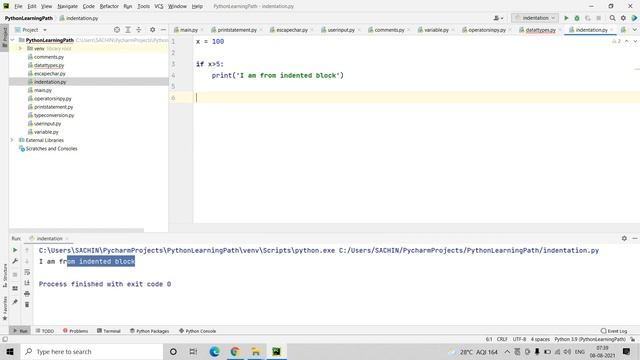Expand the venv folder

[x=20, y=49]
